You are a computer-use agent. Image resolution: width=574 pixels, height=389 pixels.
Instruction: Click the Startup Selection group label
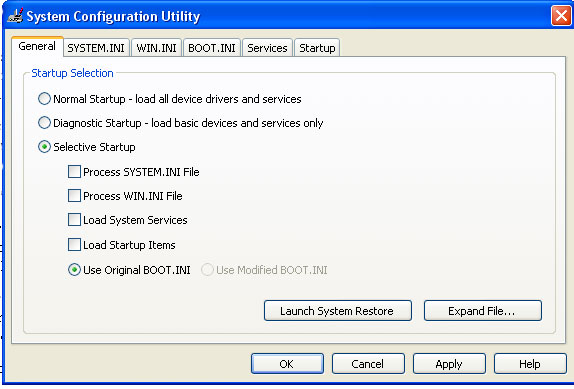72,73
